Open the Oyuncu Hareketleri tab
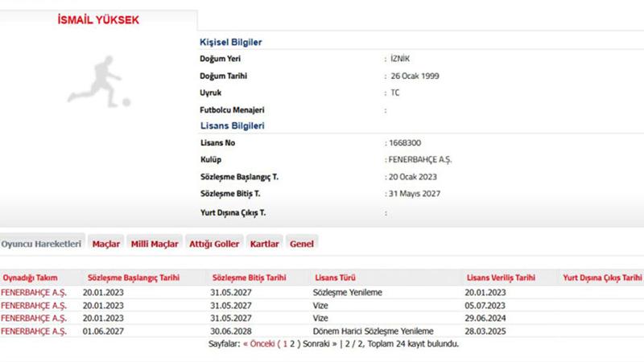 [41, 243]
